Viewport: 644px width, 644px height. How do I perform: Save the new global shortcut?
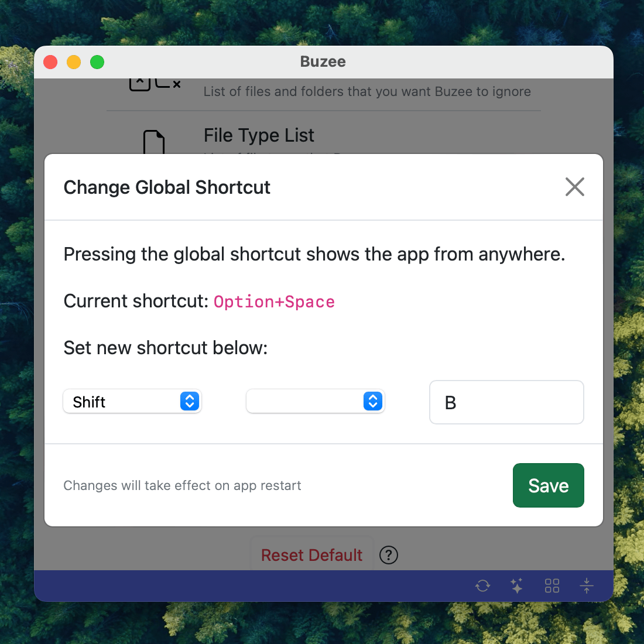tap(548, 485)
